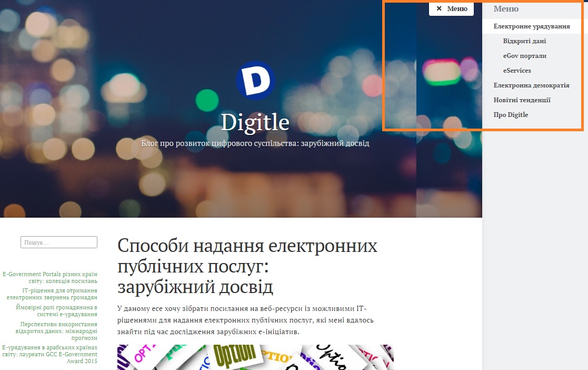Close the side menu using ✕ Меню
The height and width of the screenshot is (370, 588).
coord(451,8)
